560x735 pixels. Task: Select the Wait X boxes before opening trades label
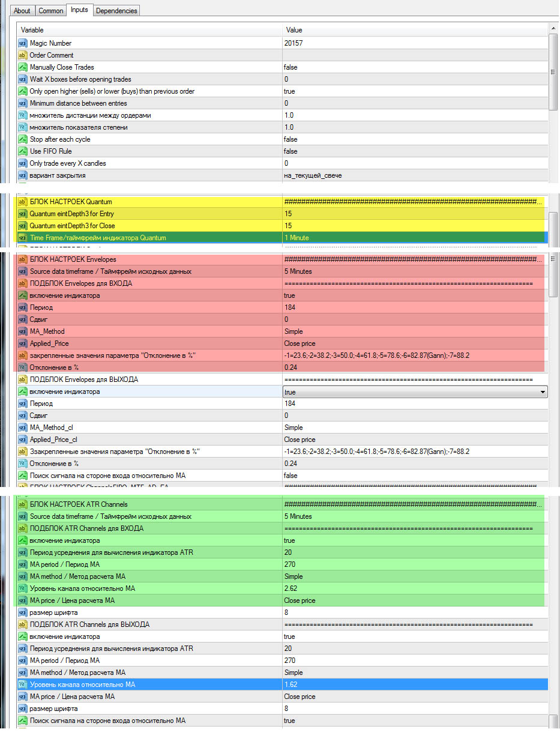[80, 79]
